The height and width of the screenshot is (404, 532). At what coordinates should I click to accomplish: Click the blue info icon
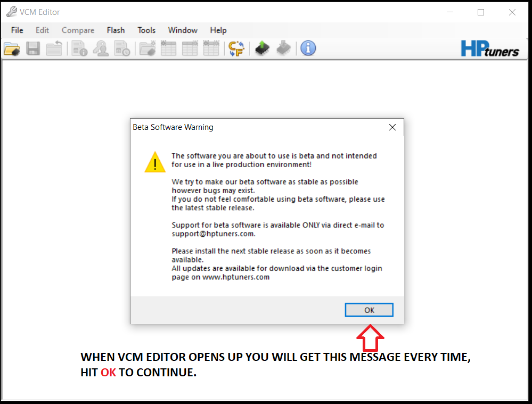308,48
